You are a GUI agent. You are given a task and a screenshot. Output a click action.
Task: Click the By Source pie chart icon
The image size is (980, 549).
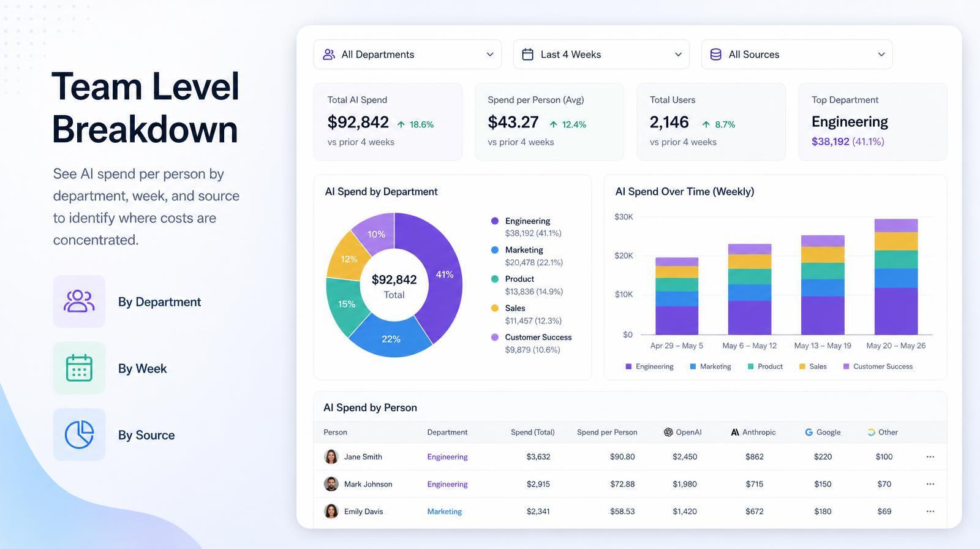tap(79, 434)
